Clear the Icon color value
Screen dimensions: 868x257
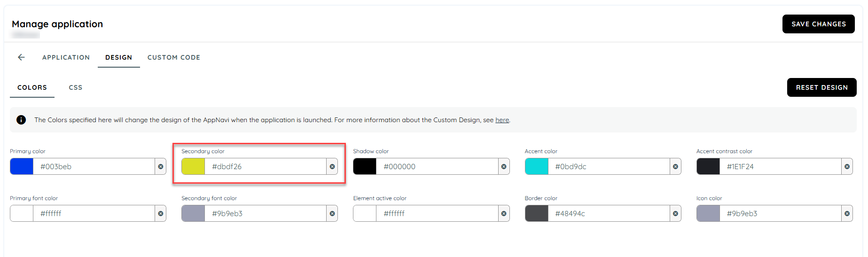847,214
